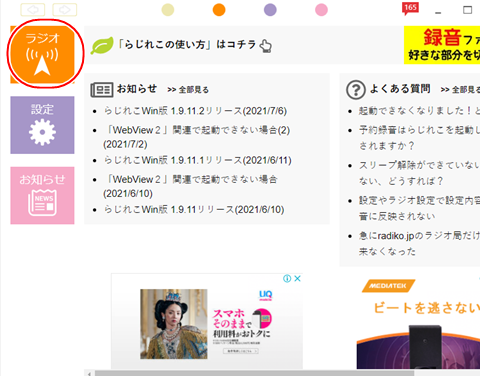The height and width of the screenshot is (376, 480).
Task: Click the pink circle at top
Action: pyautogui.click(x=321, y=10)
